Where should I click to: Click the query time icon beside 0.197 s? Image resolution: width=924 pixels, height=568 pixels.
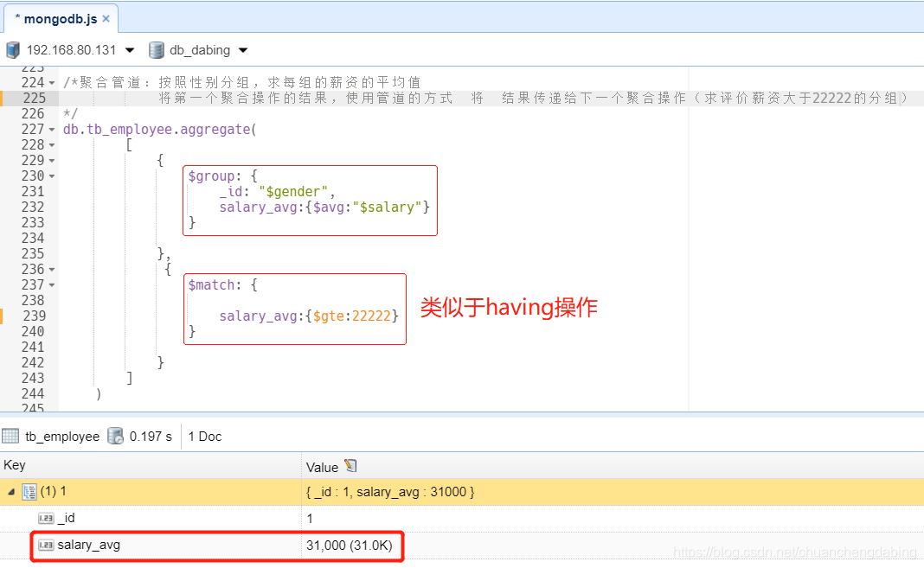point(116,436)
